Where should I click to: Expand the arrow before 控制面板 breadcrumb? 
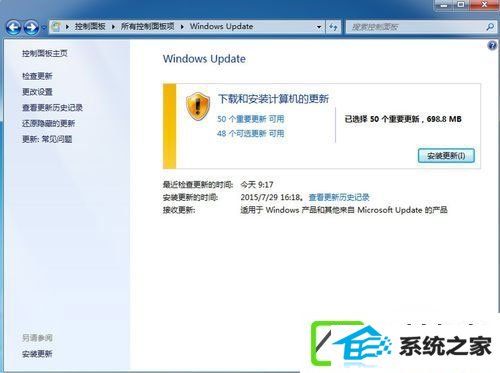tap(67, 27)
